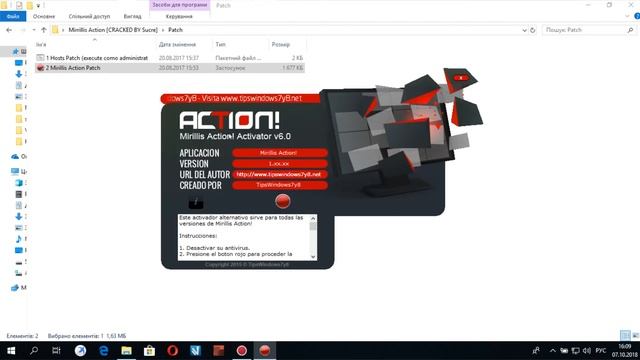Image resolution: width=640 pixels, height=360 pixels.
Task: Launch Microsoft Edge from taskbar
Action: 104,351
